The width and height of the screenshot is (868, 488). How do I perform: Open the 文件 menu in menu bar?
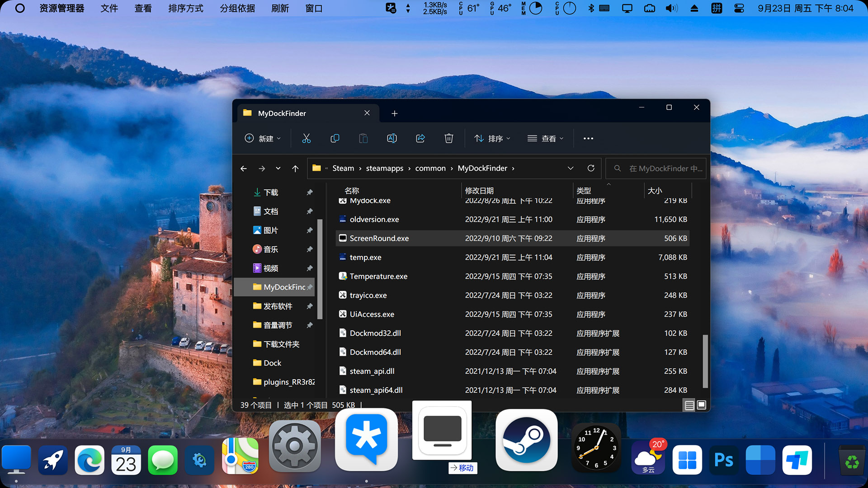[x=109, y=8]
